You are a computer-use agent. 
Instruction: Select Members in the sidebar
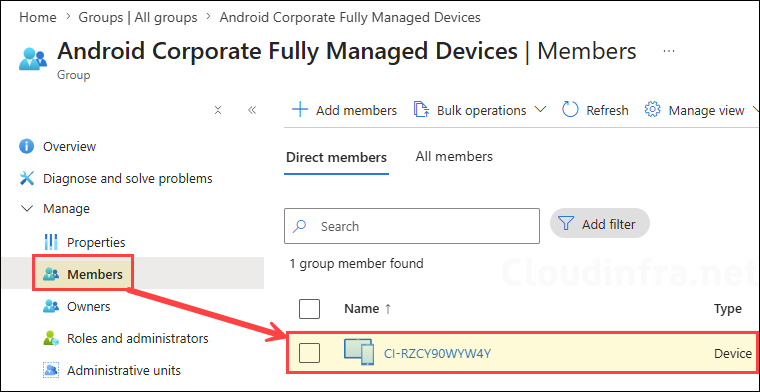point(95,275)
